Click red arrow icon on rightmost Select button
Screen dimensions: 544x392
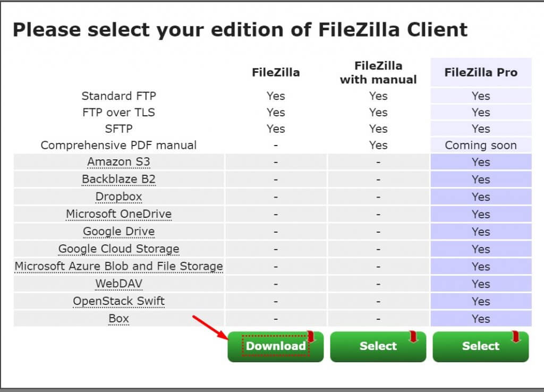(516, 337)
